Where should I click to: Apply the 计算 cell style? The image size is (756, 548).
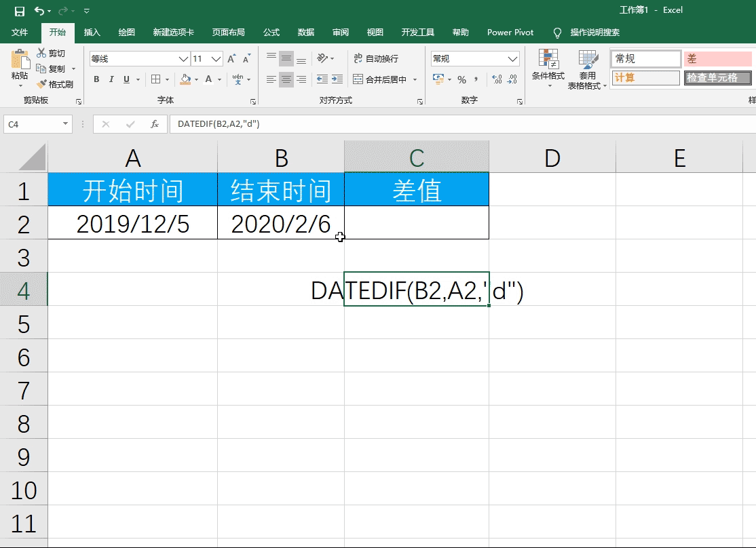point(645,77)
